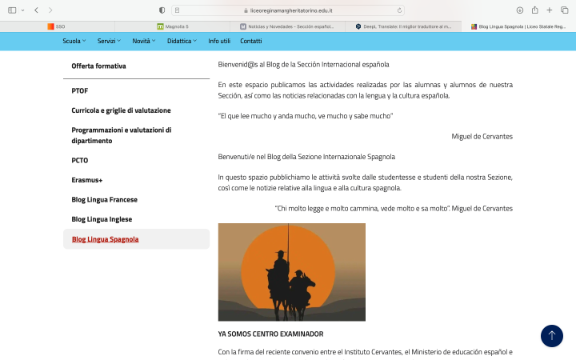This screenshot has width=576, height=360.
Task: Go forward to the next page
Action: (50, 10)
